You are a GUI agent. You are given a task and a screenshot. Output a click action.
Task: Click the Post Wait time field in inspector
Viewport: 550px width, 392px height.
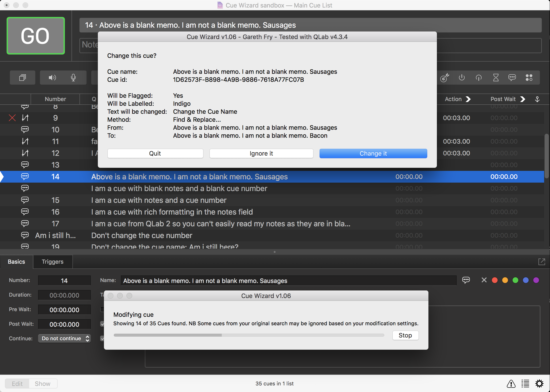[64, 324]
